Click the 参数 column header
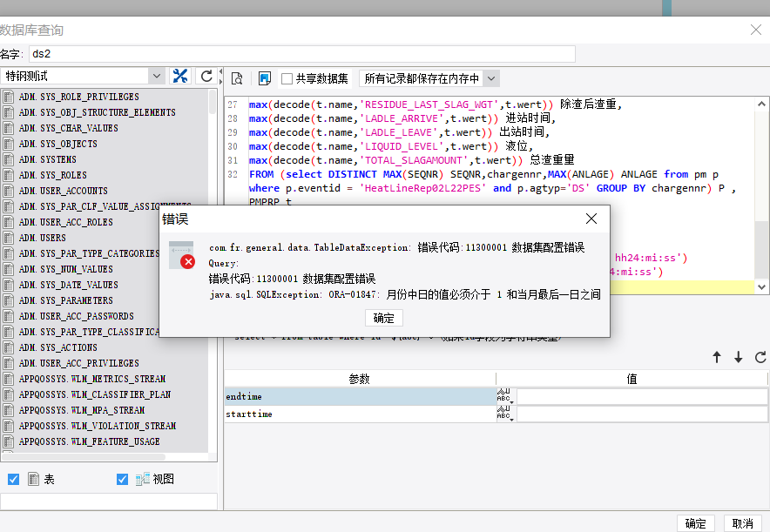770x532 pixels. click(360, 379)
